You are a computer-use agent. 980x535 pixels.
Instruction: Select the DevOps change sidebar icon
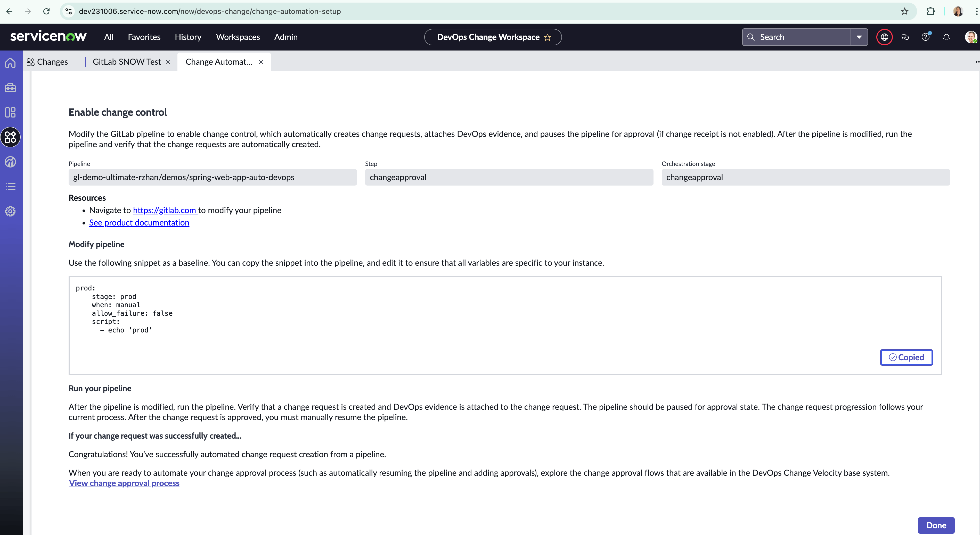coord(10,137)
